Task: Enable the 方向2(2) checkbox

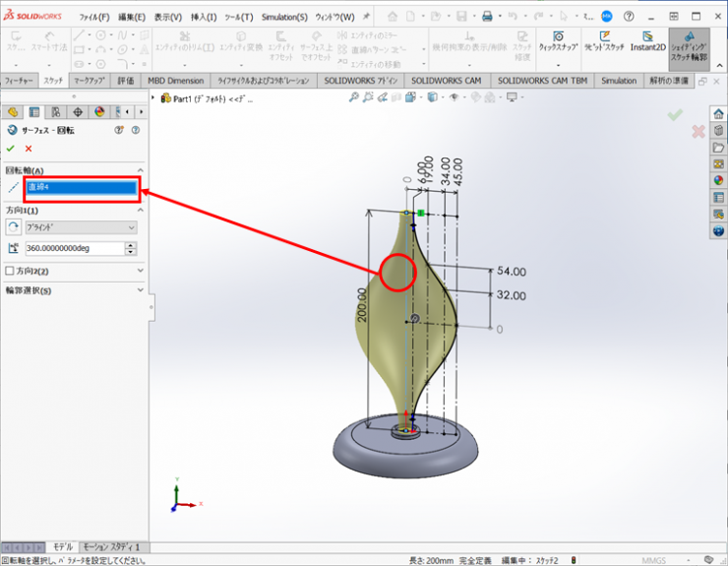Action: pyautogui.click(x=10, y=271)
